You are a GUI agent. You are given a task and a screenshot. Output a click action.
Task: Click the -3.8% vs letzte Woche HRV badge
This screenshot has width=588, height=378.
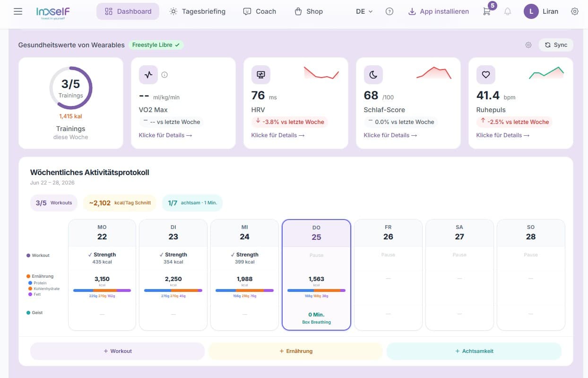click(289, 122)
